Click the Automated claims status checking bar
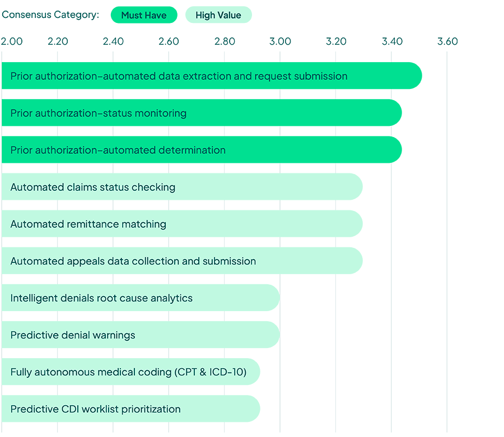The image size is (504, 437). coord(182,187)
